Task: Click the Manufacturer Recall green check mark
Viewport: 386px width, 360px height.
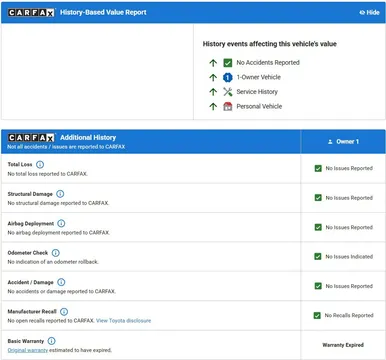Action: point(317,315)
